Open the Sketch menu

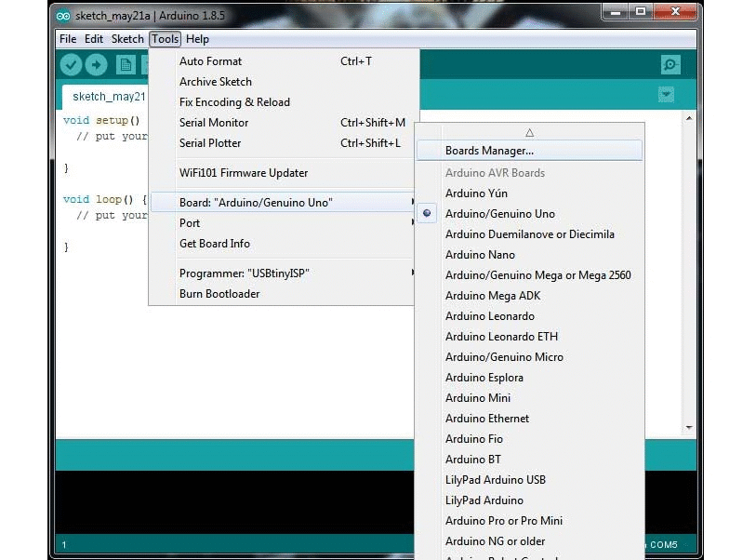pos(127,39)
